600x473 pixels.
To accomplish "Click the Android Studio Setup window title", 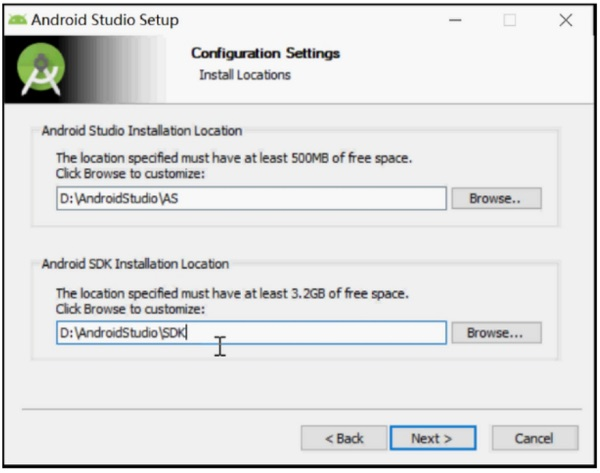I will tap(105, 20).
